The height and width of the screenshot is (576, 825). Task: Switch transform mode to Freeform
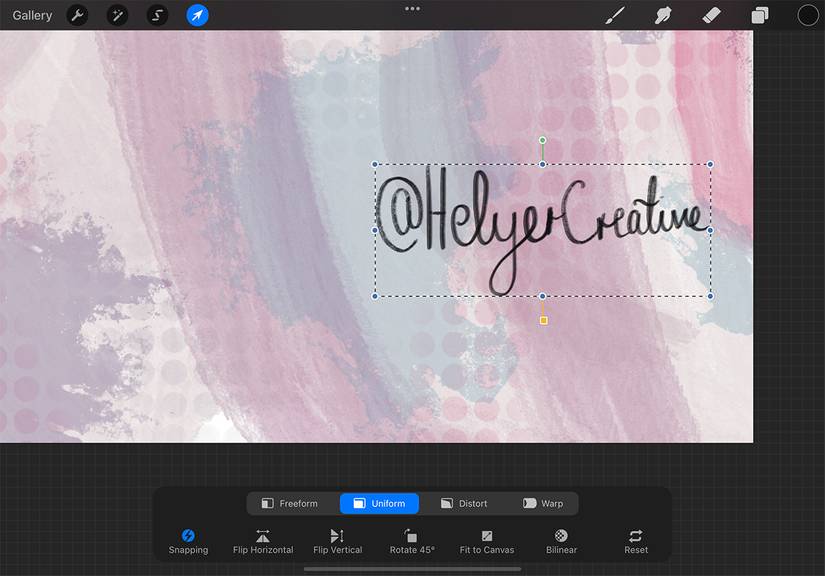[292, 503]
